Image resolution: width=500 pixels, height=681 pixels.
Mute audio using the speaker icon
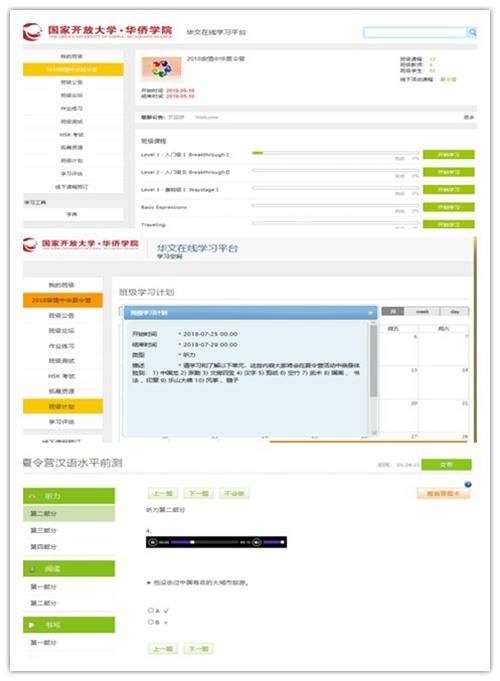point(257,542)
